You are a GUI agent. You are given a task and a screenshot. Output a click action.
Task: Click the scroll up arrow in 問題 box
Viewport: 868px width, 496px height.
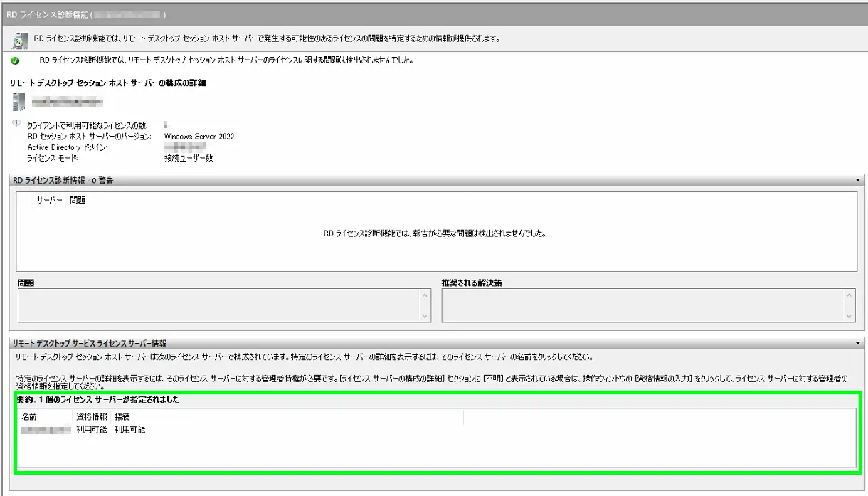click(x=425, y=295)
